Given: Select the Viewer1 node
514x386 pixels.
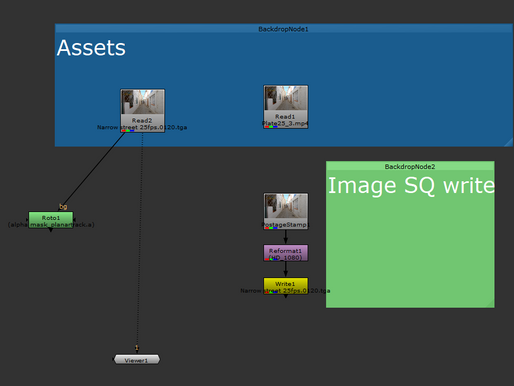Looking at the screenshot, I should coord(137,359).
